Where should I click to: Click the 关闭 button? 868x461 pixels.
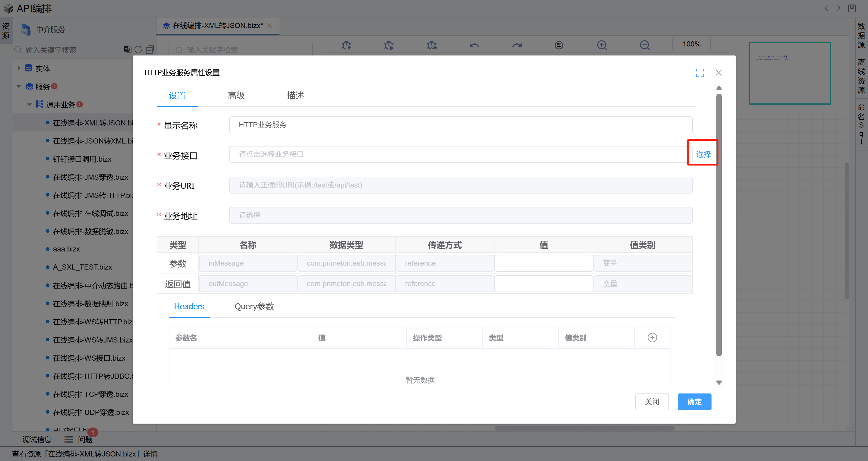[652, 402]
